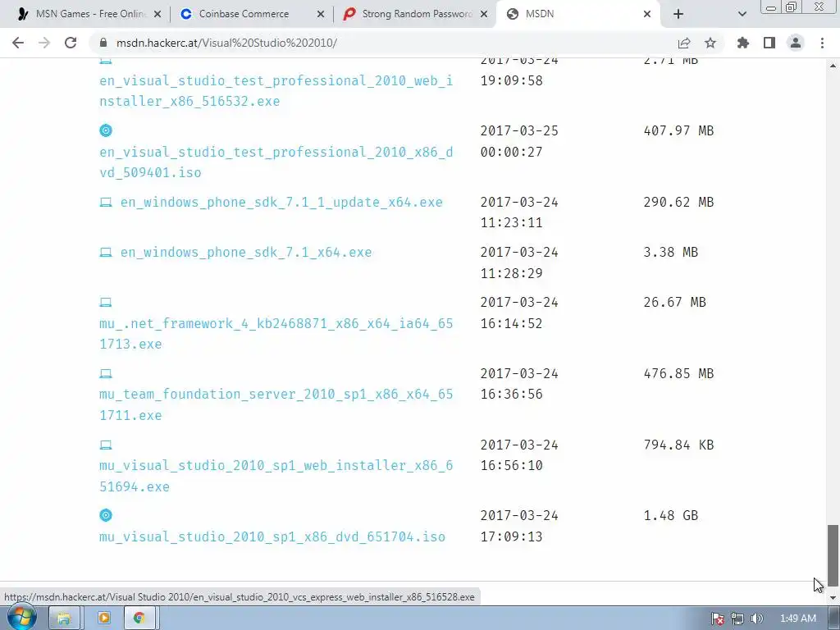The width and height of the screenshot is (840, 630).
Task: Open the network tray icon
Action: (x=737, y=619)
